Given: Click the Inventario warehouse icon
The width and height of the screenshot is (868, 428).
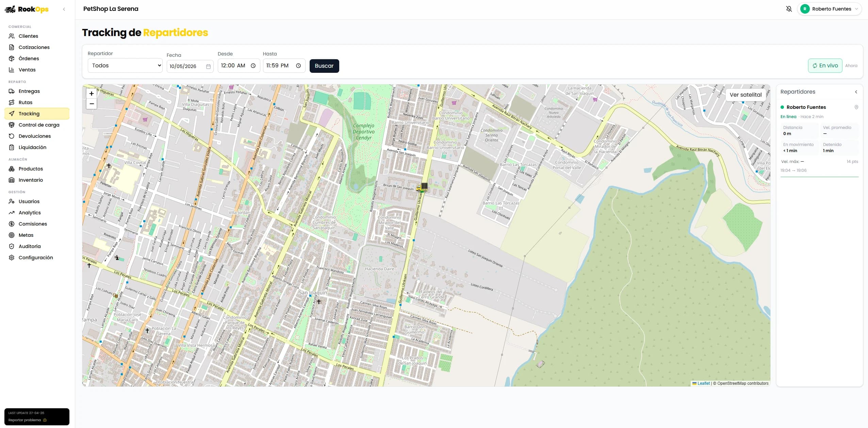Looking at the screenshot, I should (x=12, y=180).
